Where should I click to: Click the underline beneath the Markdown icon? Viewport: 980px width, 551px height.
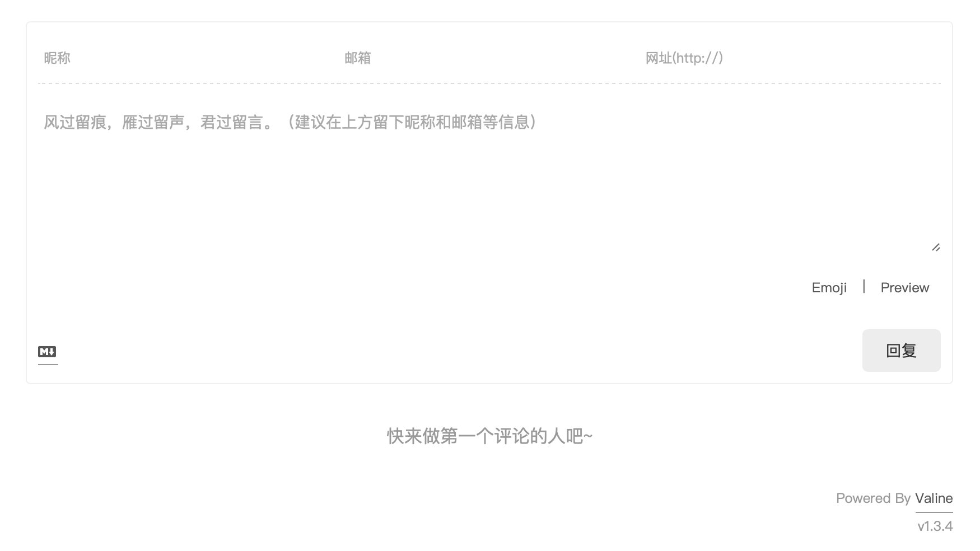48,365
